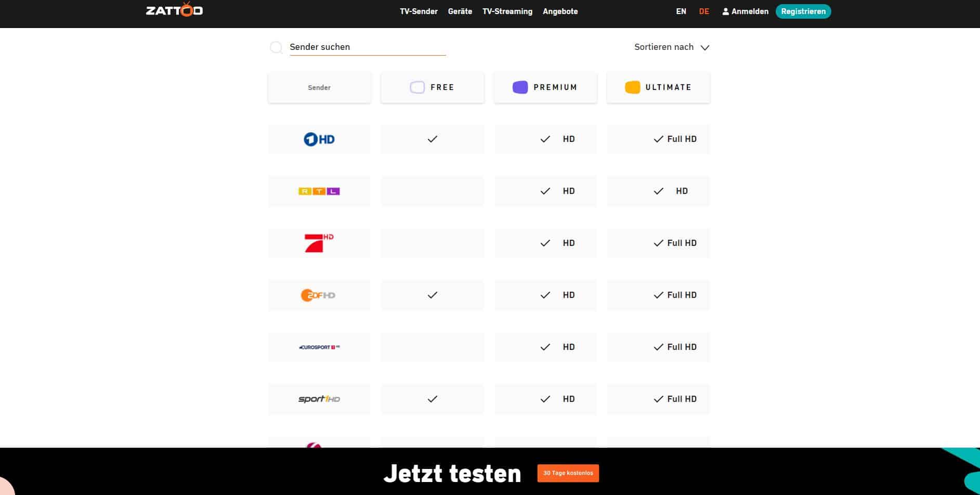Select the ProSieben HD channel logo
The height and width of the screenshot is (495, 980).
319,243
